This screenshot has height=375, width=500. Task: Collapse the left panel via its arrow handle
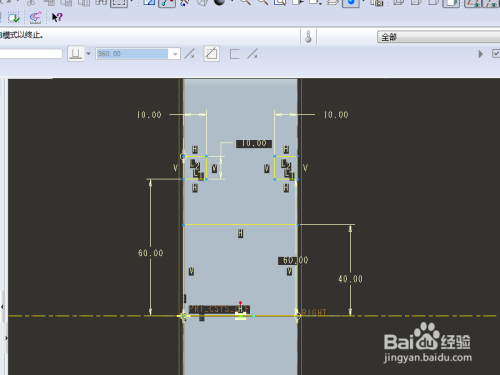pyautogui.click(x=2, y=307)
